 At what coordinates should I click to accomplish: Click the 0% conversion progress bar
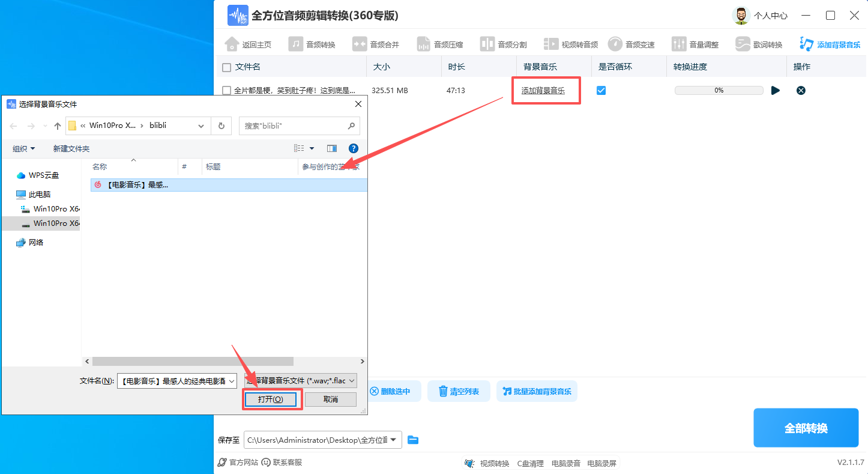click(719, 90)
